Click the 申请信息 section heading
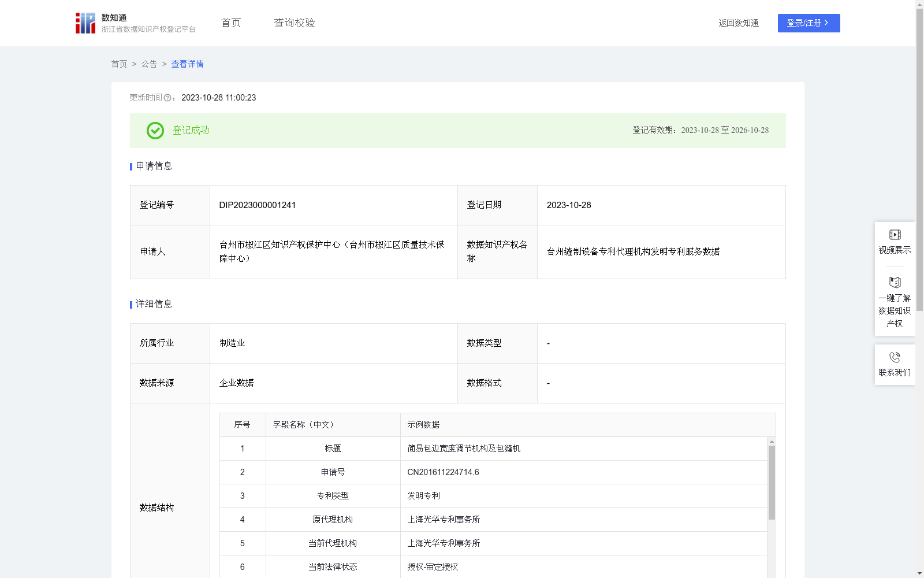924x578 pixels. (154, 166)
